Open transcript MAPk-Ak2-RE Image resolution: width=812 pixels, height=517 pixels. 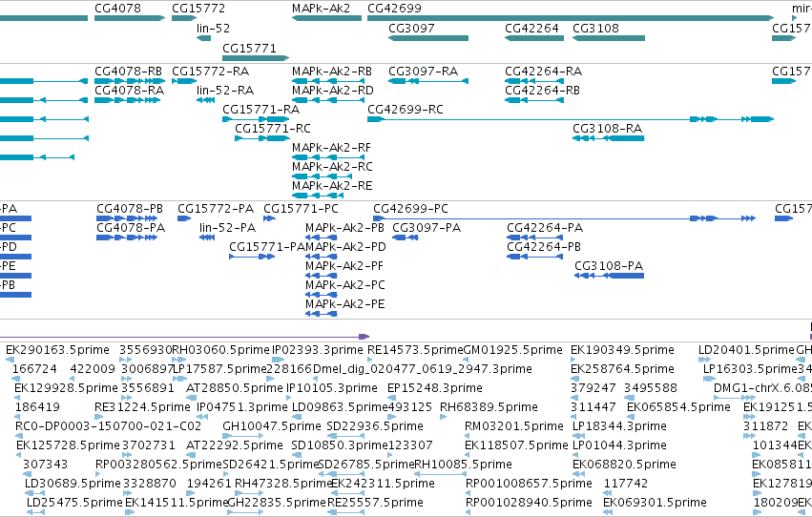tap(332, 186)
